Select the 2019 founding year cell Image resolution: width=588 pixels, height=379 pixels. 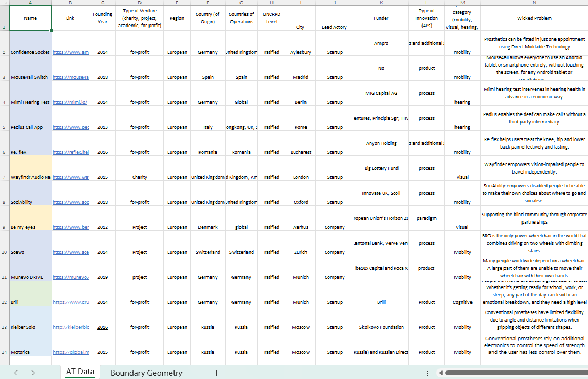102,269
